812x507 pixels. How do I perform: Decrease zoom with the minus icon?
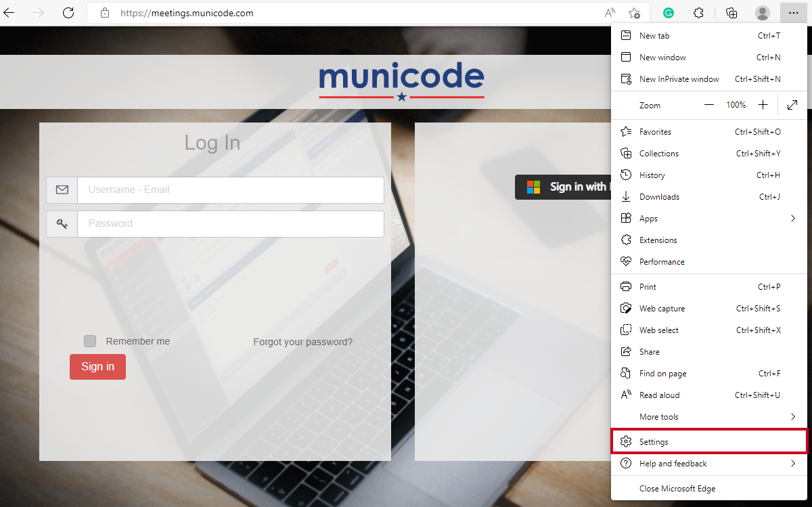coord(709,105)
